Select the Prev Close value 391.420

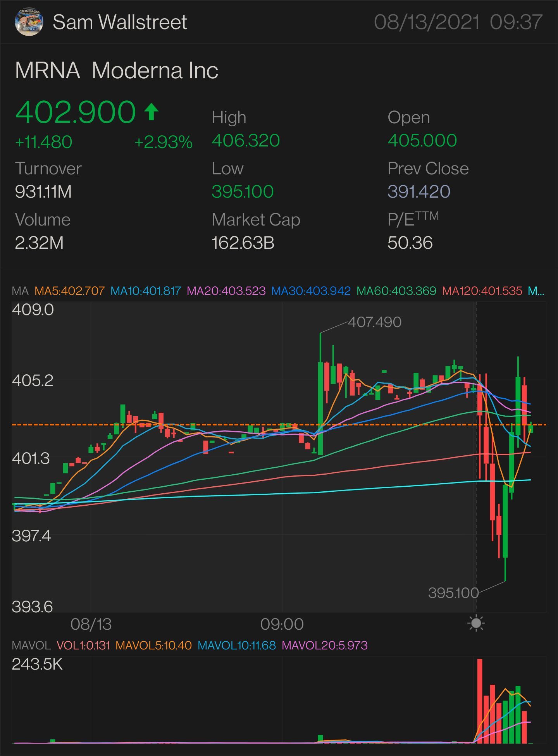pos(419,191)
